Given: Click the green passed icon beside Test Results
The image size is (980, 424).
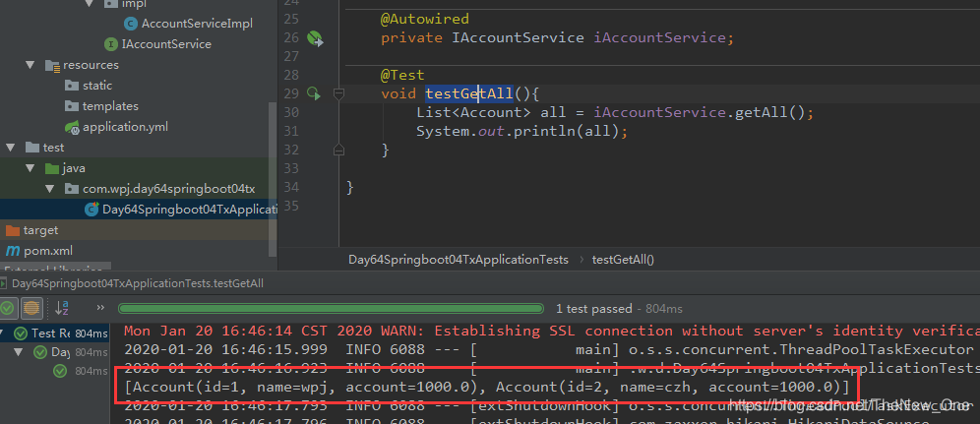Looking at the screenshot, I should coord(21,333).
